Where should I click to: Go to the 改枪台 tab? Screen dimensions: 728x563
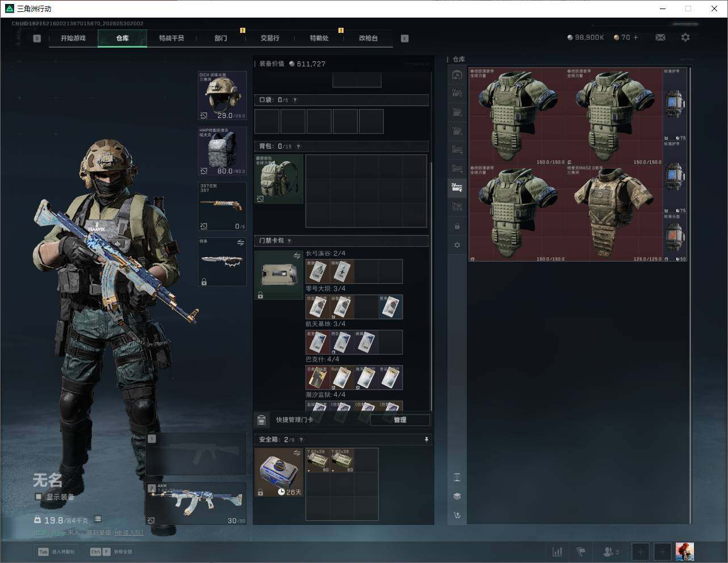click(x=368, y=38)
